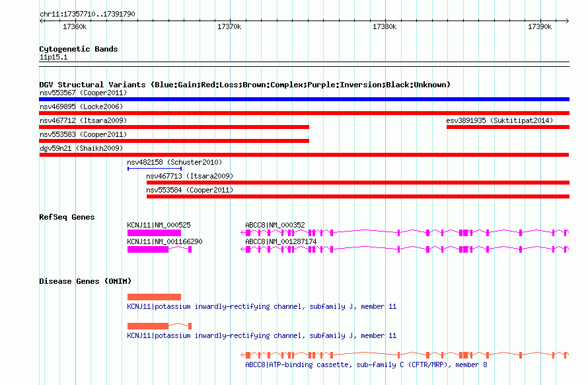Open the KCNJ11|NM_001166290 transcript label
The width and height of the screenshot is (588, 385).
pos(165,241)
